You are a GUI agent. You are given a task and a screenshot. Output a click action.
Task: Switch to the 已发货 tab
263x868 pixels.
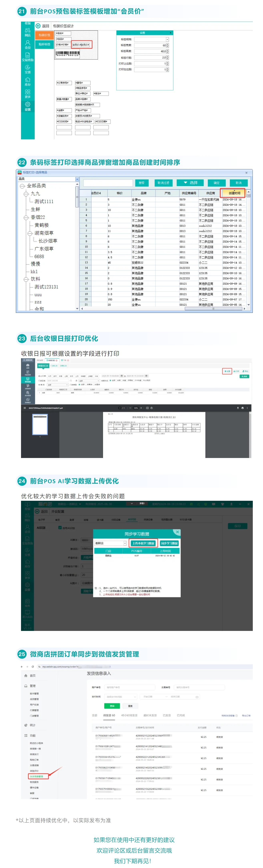pos(167,715)
